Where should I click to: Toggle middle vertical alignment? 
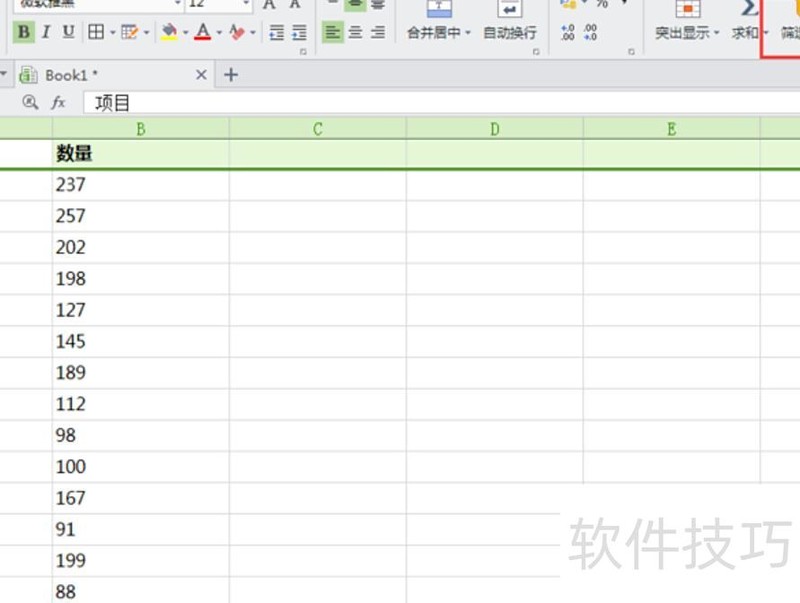[x=356, y=5]
